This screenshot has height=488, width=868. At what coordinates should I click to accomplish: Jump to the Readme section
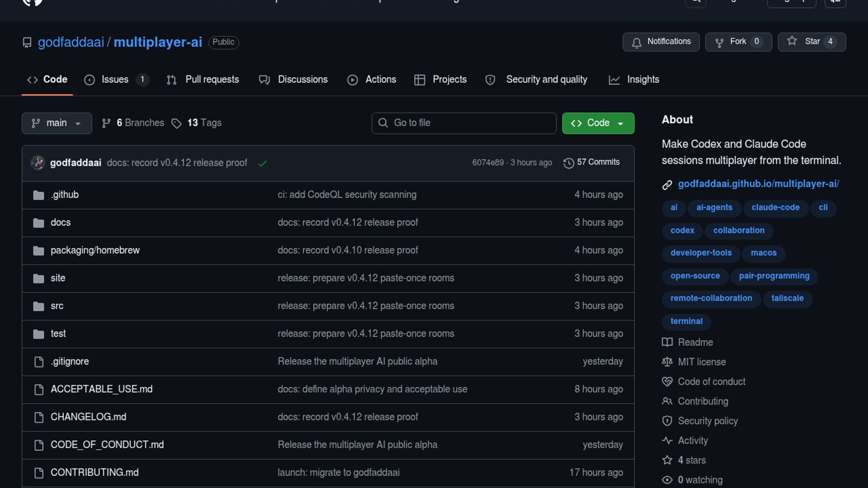[x=688, y=343]
